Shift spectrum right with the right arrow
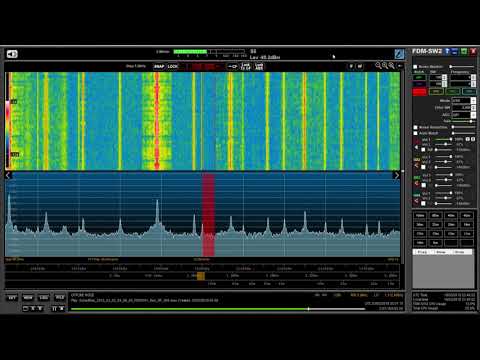Screen dimensions: 480x360 click(397, 175)
